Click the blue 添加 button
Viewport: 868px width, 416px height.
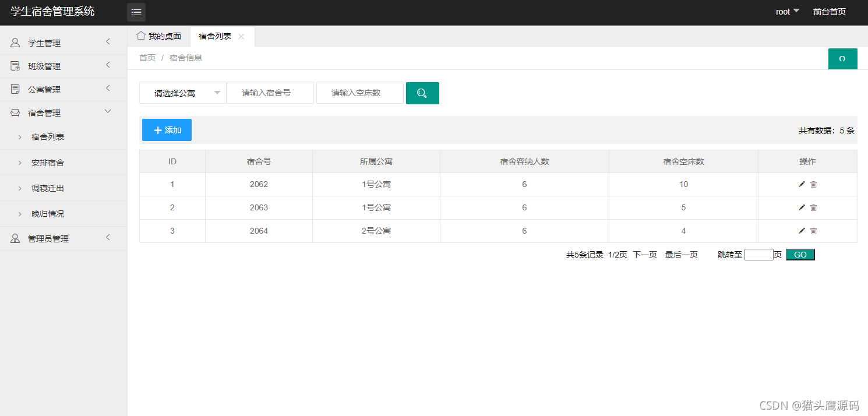167,130
